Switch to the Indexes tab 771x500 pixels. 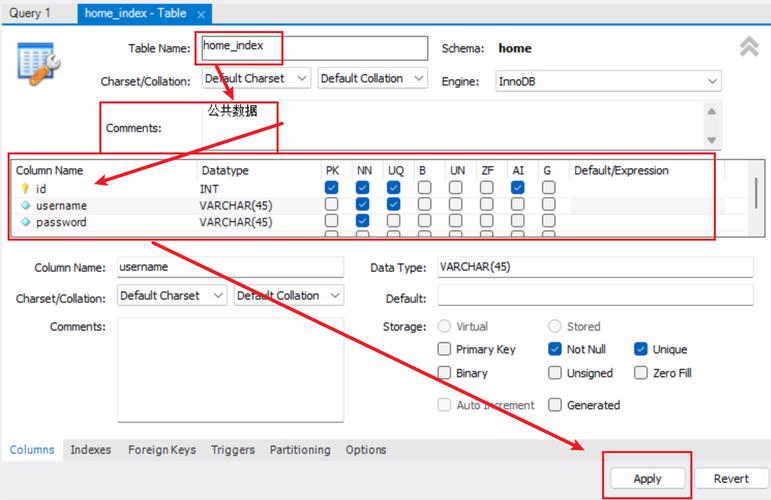[x=91, y=450]
